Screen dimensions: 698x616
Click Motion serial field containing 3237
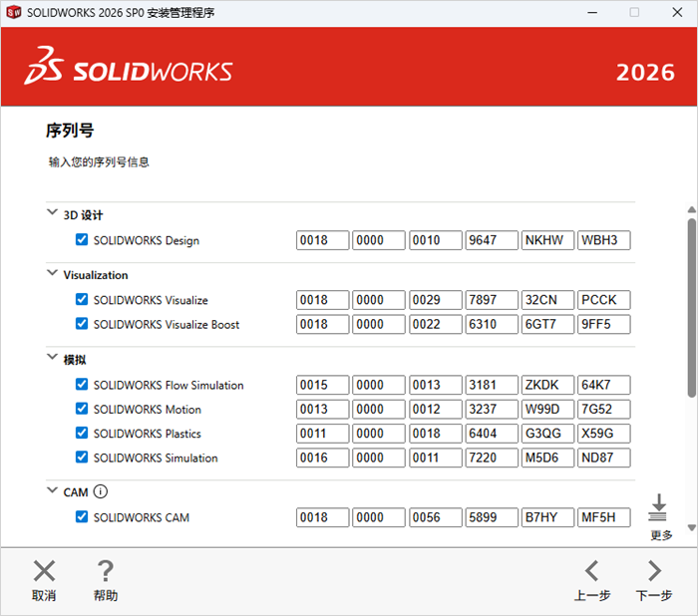492,410
